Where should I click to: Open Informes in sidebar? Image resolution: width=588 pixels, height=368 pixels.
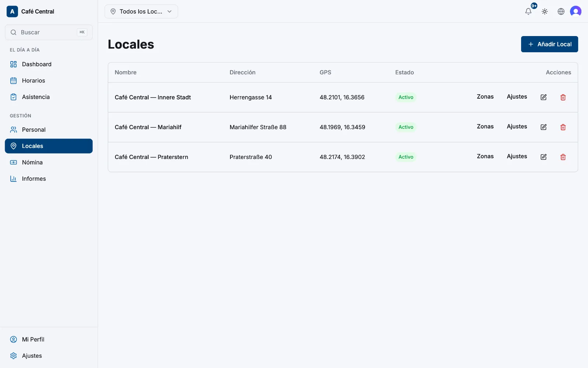point(49,178)
